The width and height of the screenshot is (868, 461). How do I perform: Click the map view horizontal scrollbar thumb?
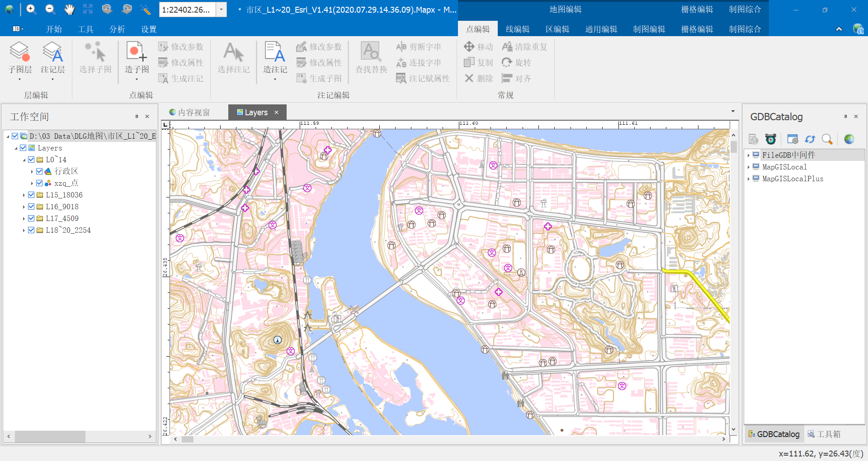point(188,439)
